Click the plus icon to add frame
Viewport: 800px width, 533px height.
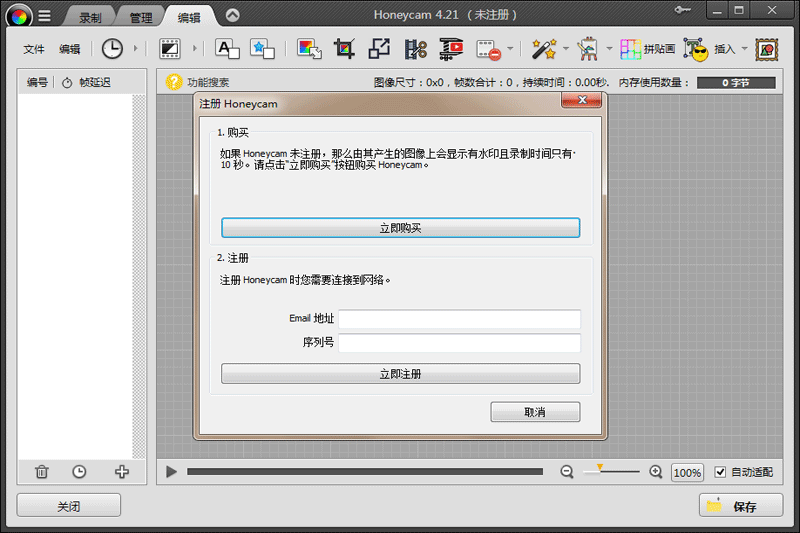tap(122, 472)
